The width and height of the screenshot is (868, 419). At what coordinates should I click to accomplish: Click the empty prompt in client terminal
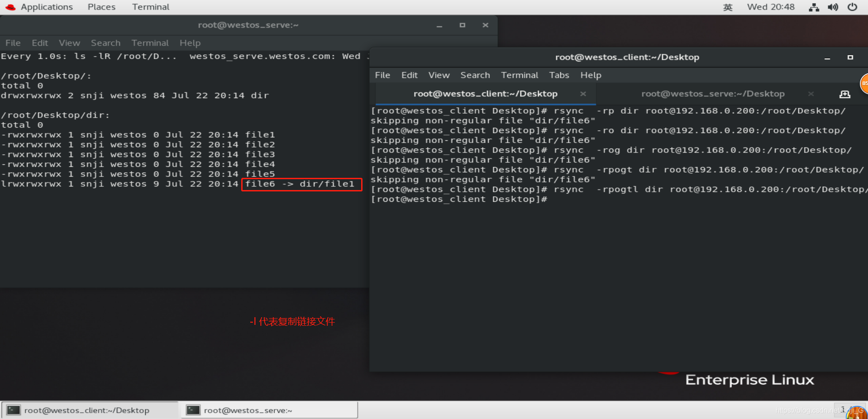click(x=459, y=200)
